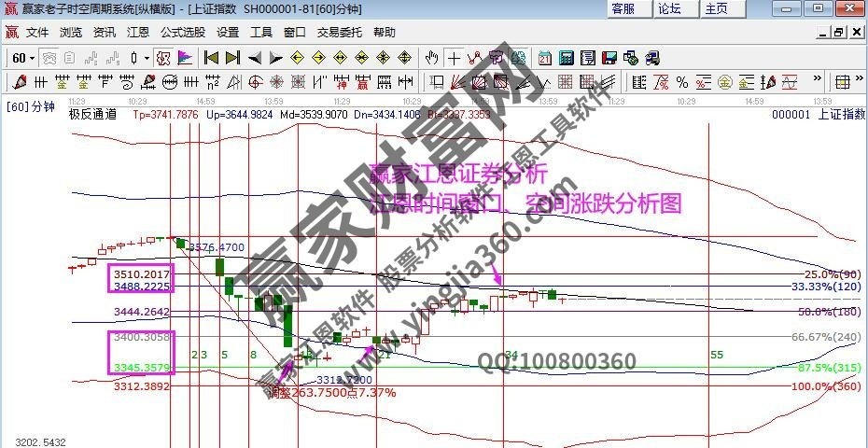Jump to the first bar using the skip-to-start arrow
The height and width of the screenshot is (448, 868).
pos(212,58)
